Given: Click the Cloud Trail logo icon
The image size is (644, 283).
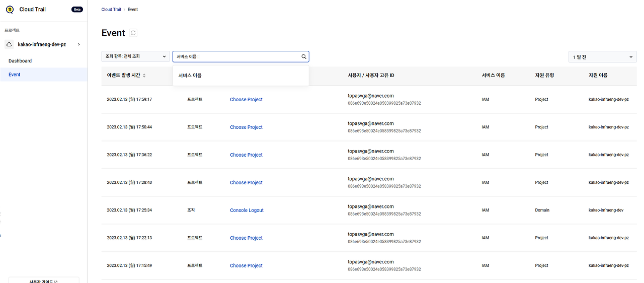Looking at the screenshot, I should click(x=10, y=9).
